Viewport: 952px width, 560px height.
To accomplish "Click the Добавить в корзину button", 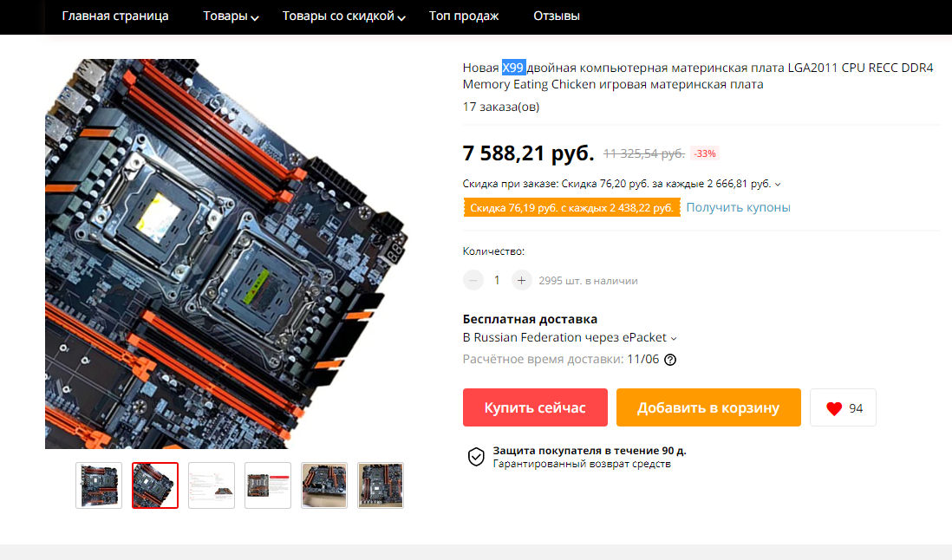I will click(x=708, y=407).
